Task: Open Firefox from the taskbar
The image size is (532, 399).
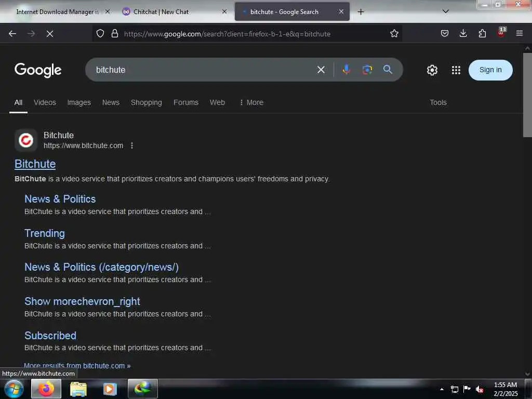Action: click(x=46, y=389)
